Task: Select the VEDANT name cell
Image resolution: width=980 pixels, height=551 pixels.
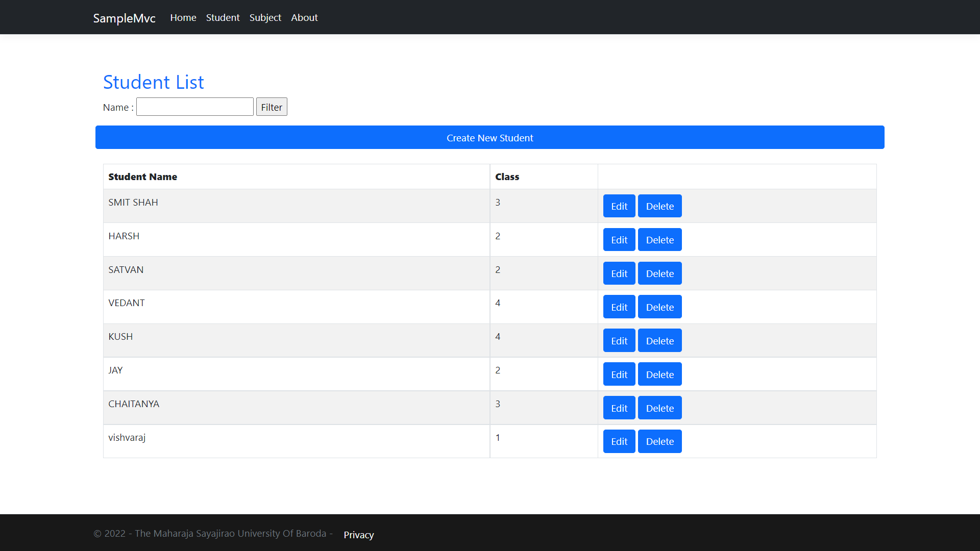Action: point(297,307)
